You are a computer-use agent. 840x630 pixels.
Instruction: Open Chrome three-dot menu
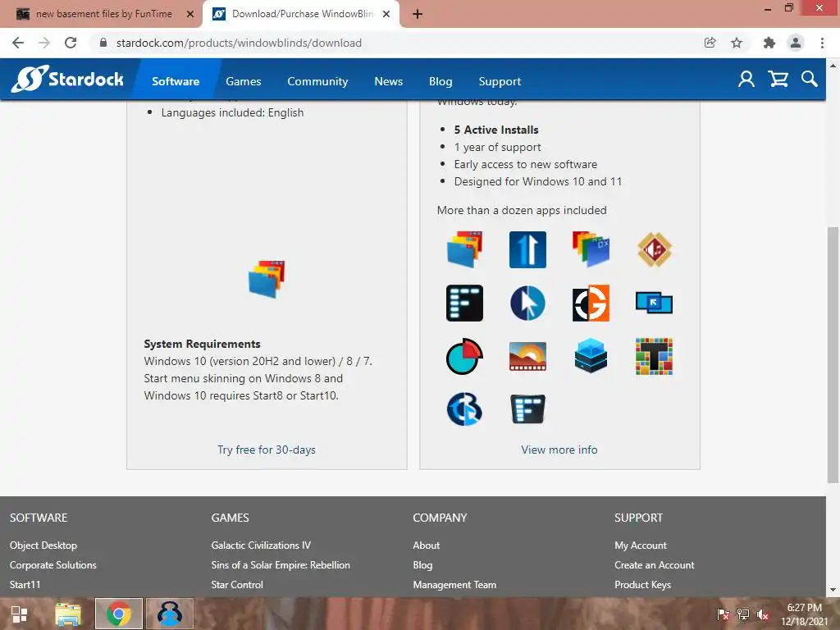pyautogui.click(x=822, y=43)
